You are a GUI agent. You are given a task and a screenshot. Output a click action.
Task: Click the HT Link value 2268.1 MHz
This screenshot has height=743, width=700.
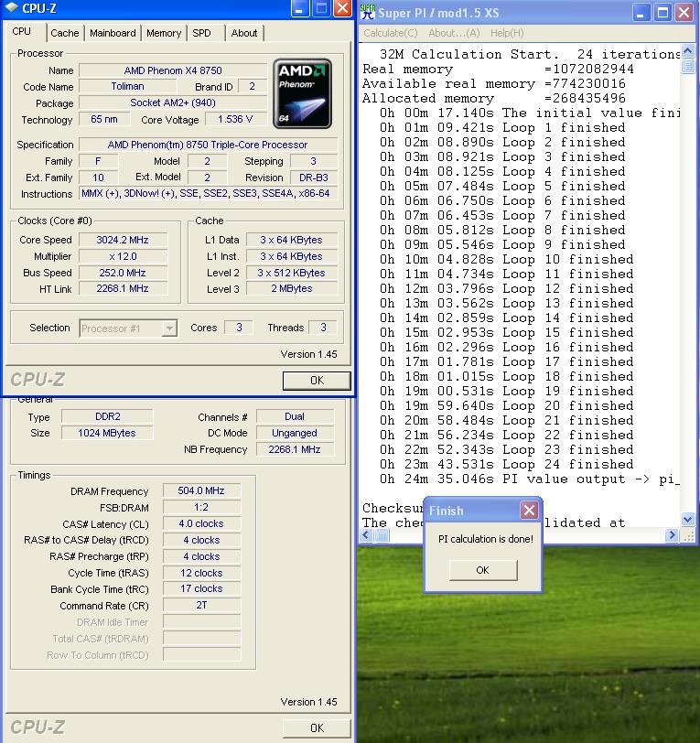(x=123, y=288)
